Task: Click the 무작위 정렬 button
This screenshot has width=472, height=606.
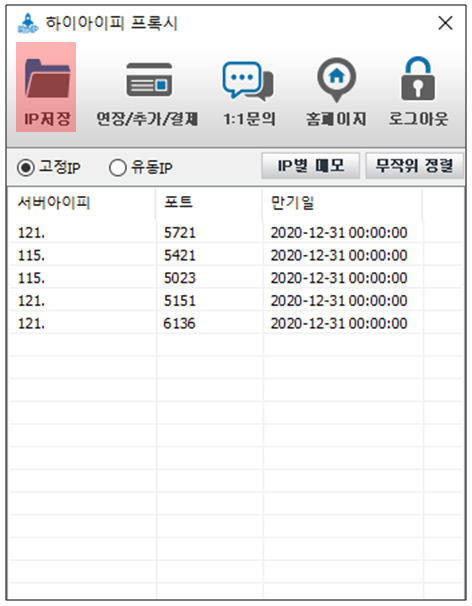Action: point(414,166)
